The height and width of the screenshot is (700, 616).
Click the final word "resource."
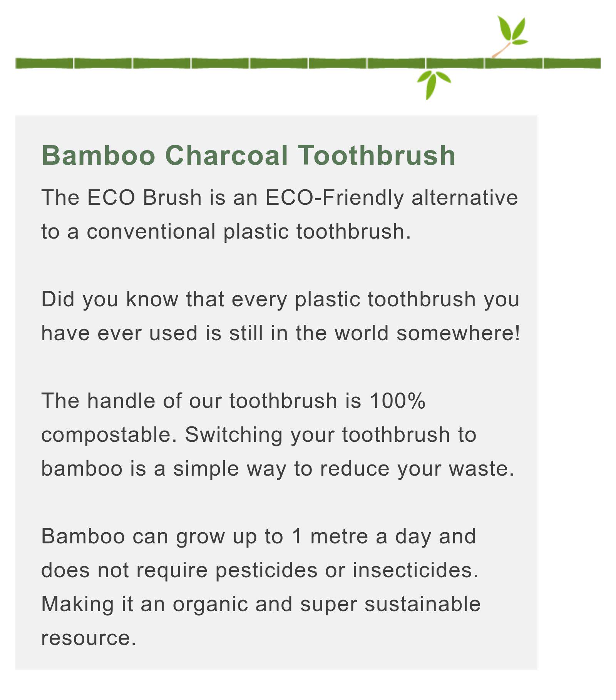coord(89,638)
